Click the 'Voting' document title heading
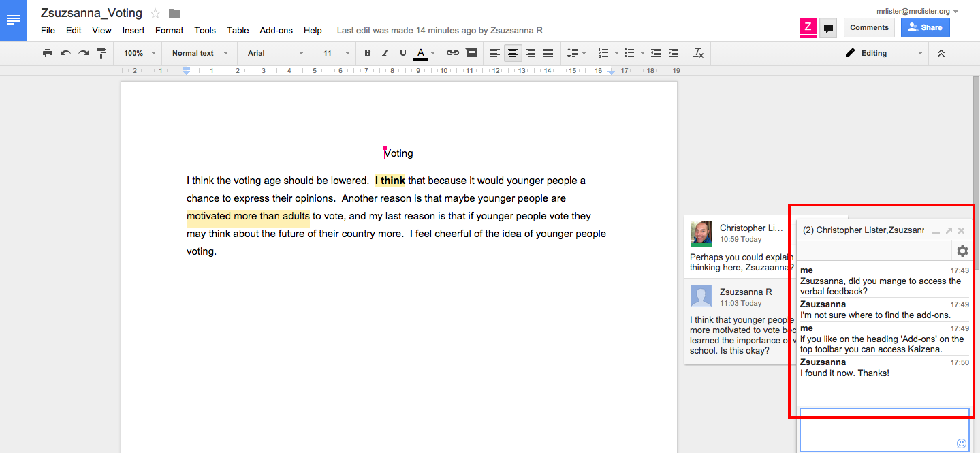 click(398, 153)
